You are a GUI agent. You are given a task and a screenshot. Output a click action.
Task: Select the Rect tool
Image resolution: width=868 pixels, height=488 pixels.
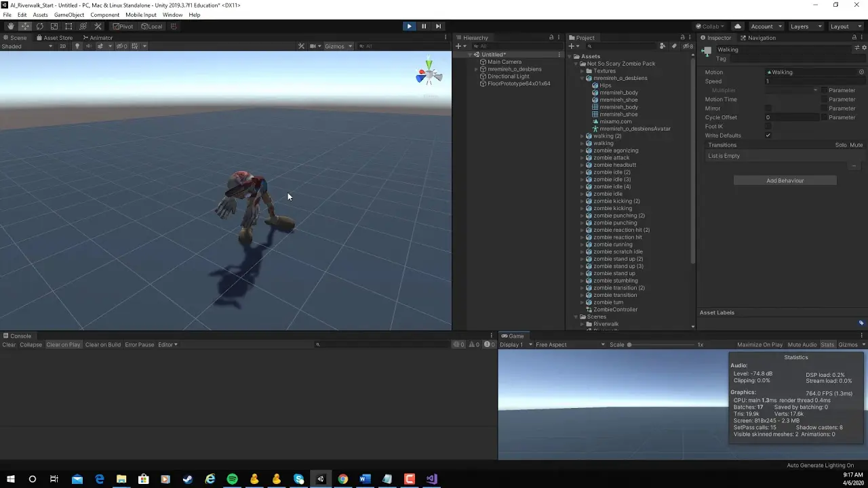coord(68,26)
